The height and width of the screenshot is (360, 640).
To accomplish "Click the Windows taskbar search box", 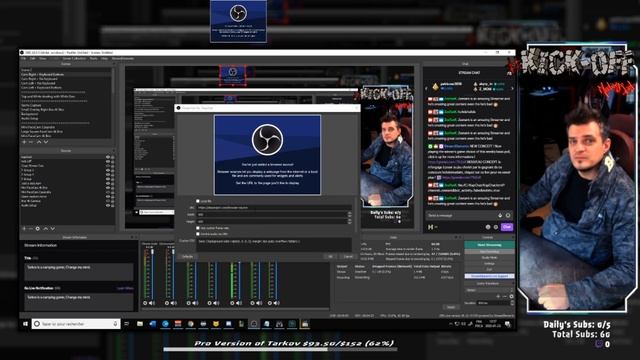I will click(x=76, y=324).
